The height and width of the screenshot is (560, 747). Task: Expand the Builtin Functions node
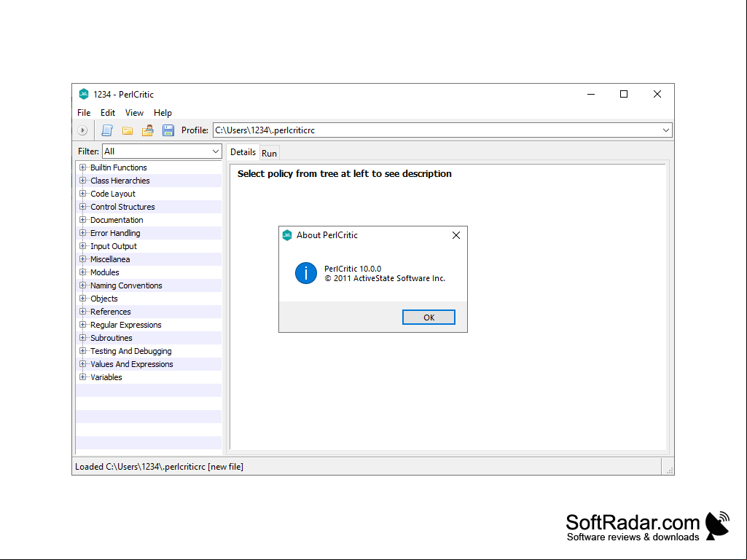point(83,167)
